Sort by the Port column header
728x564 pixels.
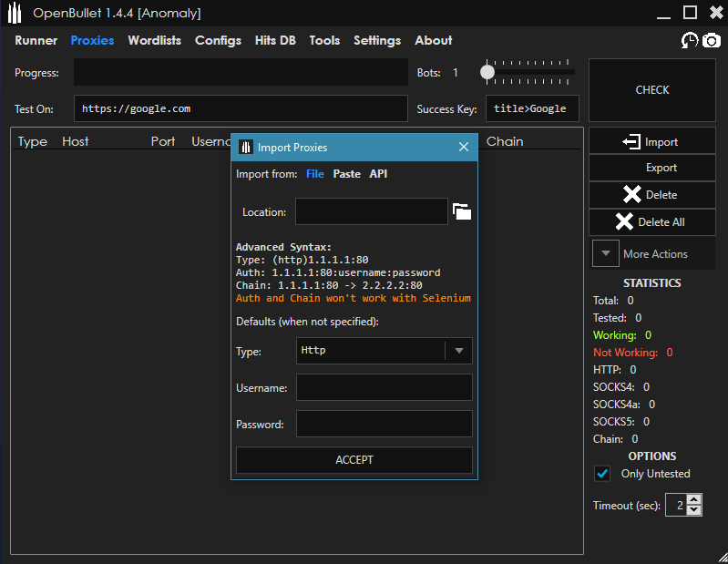click(x=163, y=141)
